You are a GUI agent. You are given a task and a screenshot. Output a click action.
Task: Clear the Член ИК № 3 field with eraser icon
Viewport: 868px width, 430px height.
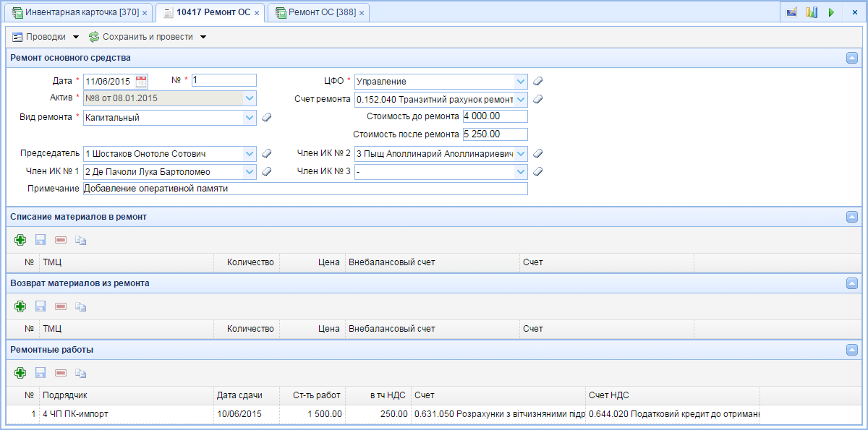click(x=537, y=171)
